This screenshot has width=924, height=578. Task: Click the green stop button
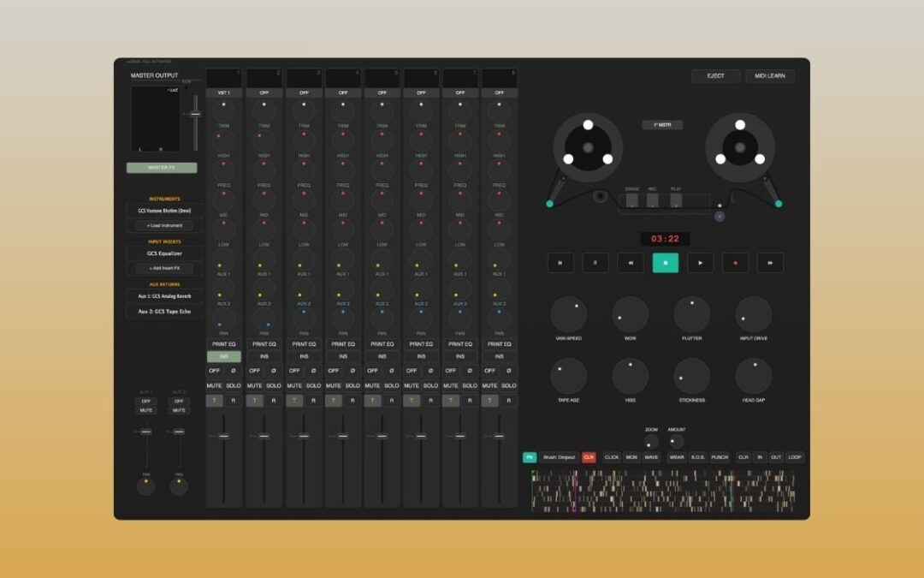pyautogui.click(x=666, y=263)
